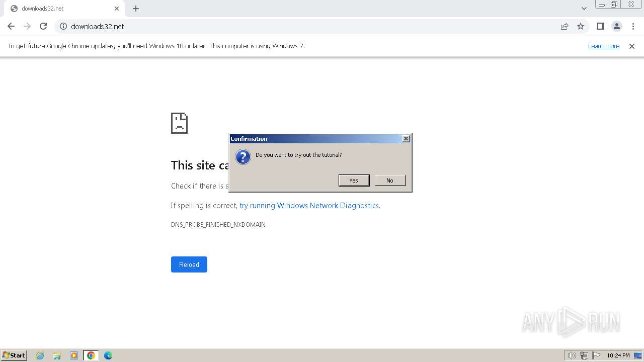Close the Confirmation dialog with X
Image resolution: width=644 pixels, height=362 pixels.
click(x=406, y=139)
